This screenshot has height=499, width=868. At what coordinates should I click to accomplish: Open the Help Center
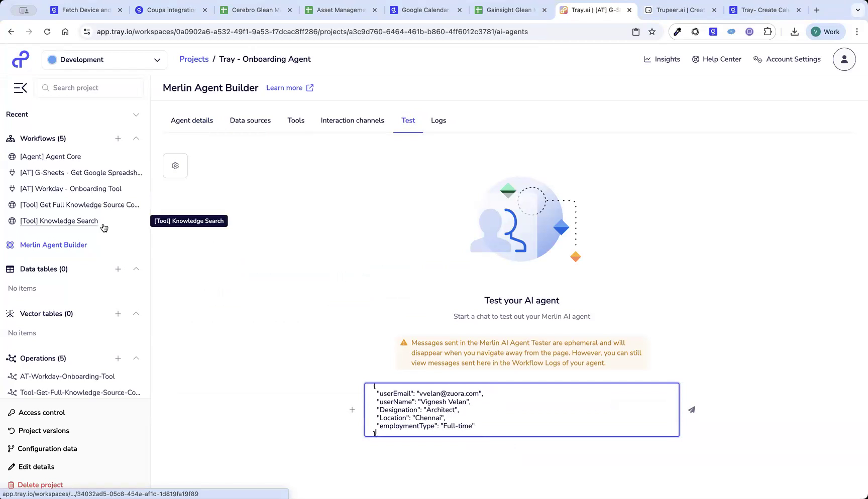click(717, 59)
